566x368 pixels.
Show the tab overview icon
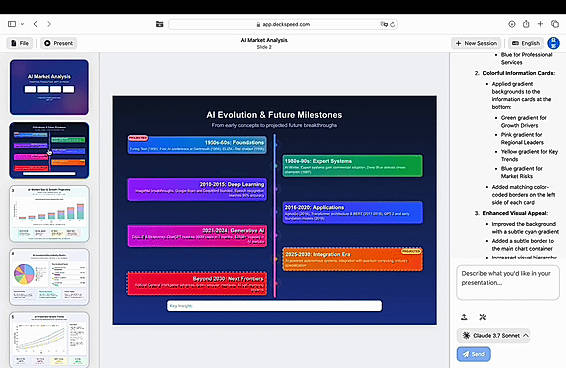click(x=555, y=24)
